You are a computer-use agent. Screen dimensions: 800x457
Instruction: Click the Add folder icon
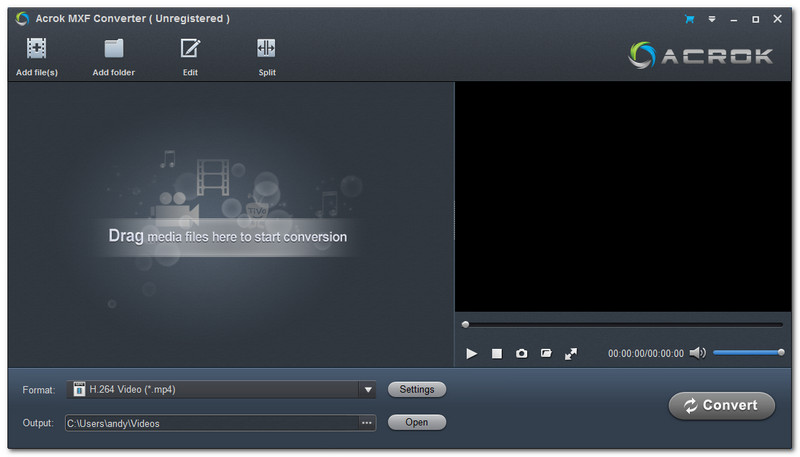point(113,48)
